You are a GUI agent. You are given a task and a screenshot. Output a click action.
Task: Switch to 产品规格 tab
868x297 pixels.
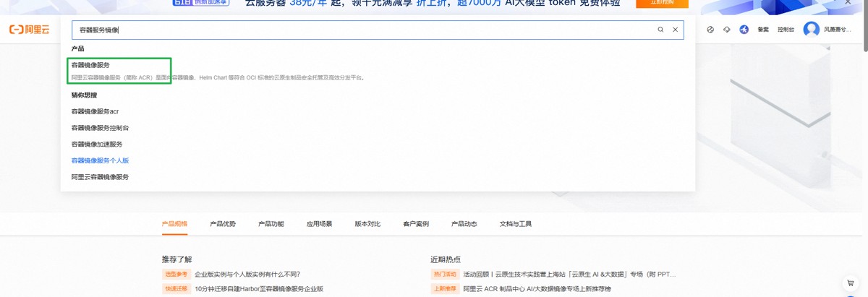pos(174,224)
